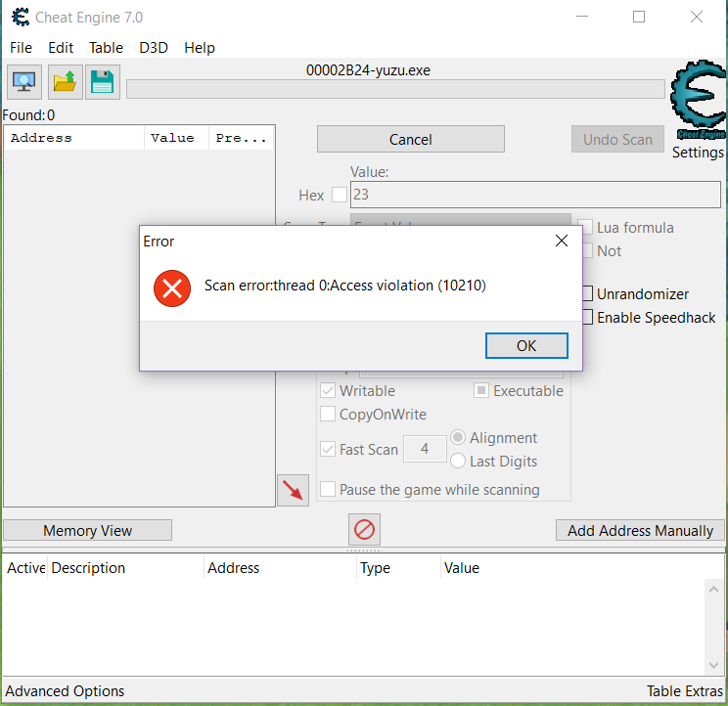Open the D3D menu
728x706 pixels.
click(154, 47)
